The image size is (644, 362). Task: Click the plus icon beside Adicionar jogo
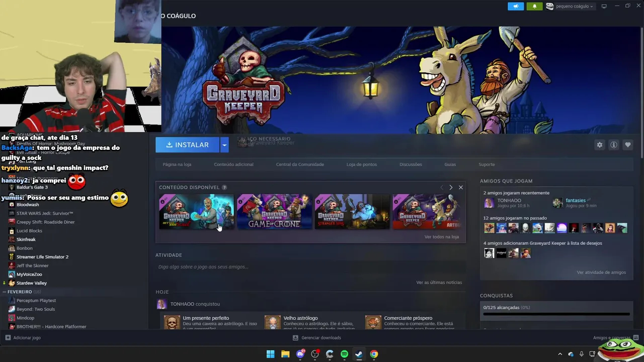[8, 338]
